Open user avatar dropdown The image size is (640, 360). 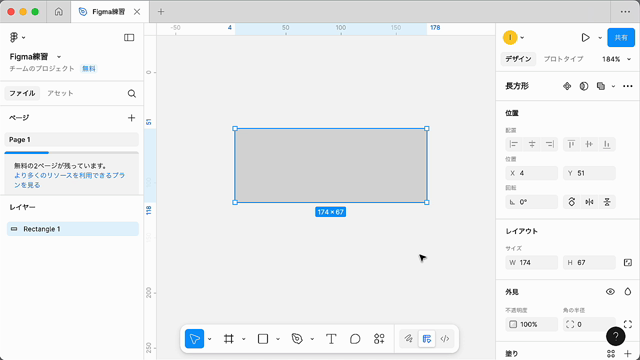point(513,38)
